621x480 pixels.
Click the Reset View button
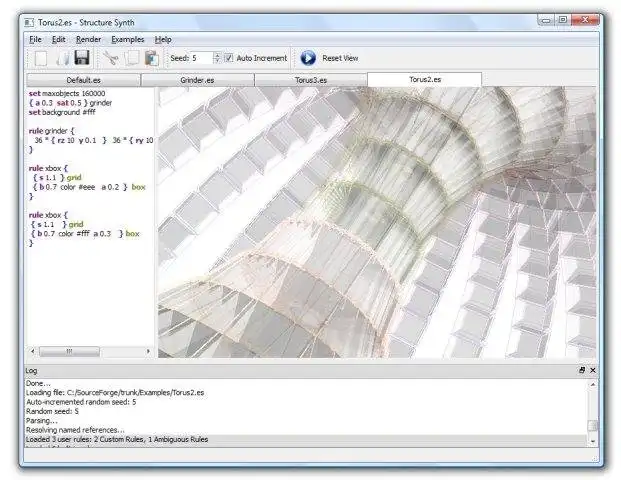coord(340,58)
